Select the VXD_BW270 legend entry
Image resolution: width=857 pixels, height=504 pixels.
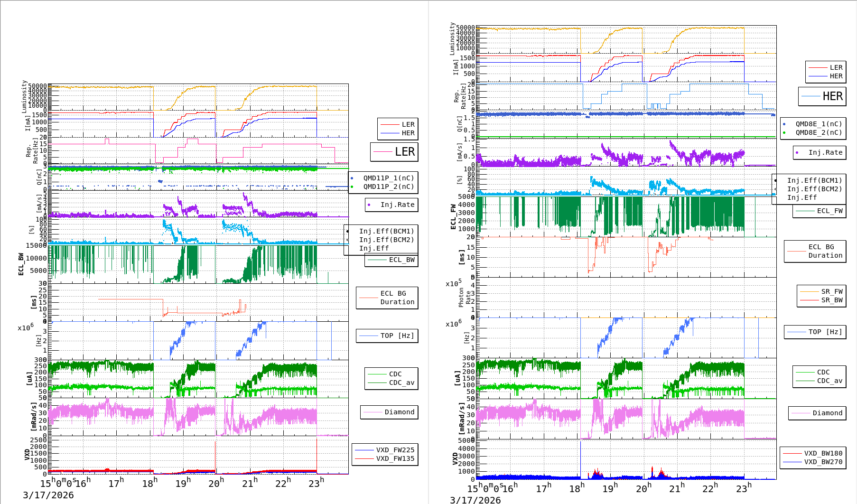823,462
